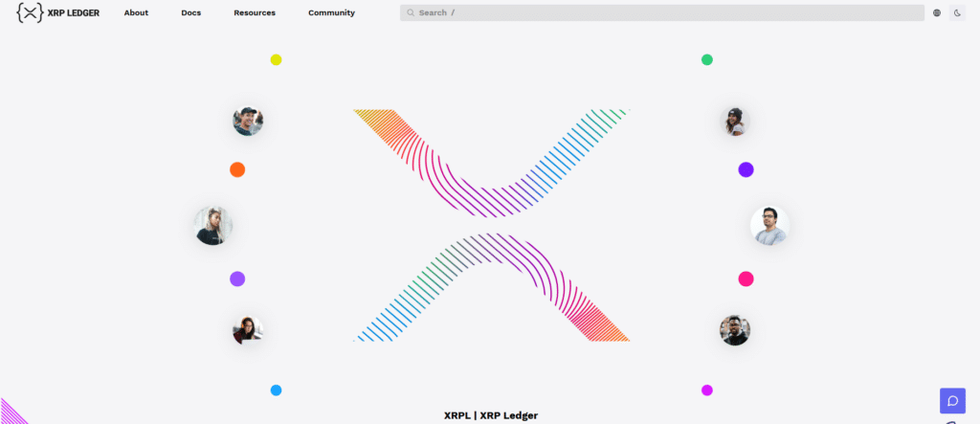Click the woman in beanie avatar
The height and width of the screenshot is (424, 980).
(x=735, y=122)
